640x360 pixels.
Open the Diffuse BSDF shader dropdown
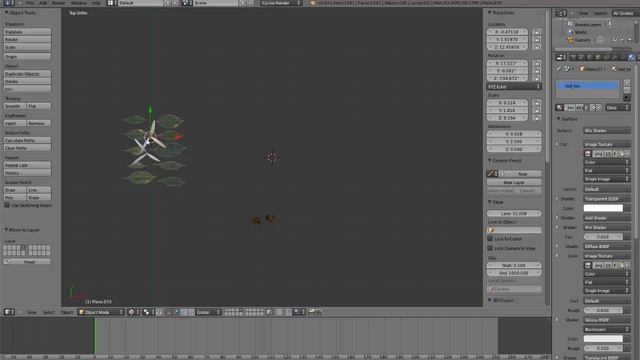click(607, 247)
